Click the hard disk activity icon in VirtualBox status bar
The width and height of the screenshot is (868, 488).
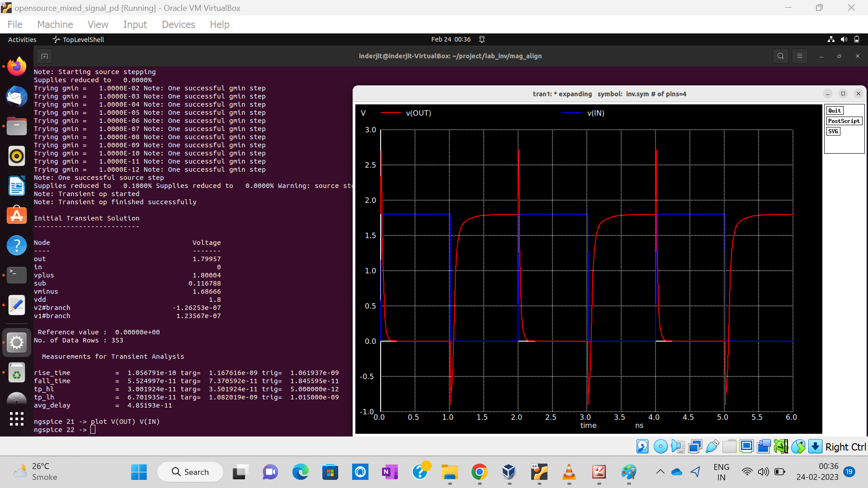(642, 446)
